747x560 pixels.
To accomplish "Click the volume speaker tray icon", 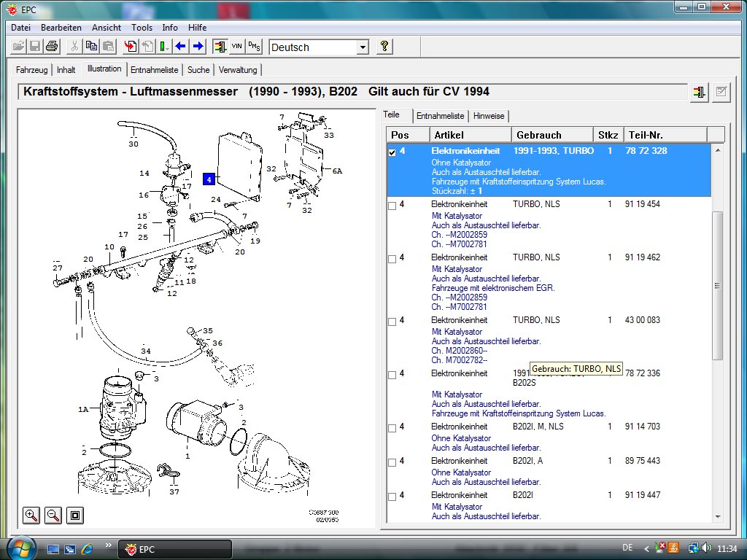I will click(x=707, y=548).
